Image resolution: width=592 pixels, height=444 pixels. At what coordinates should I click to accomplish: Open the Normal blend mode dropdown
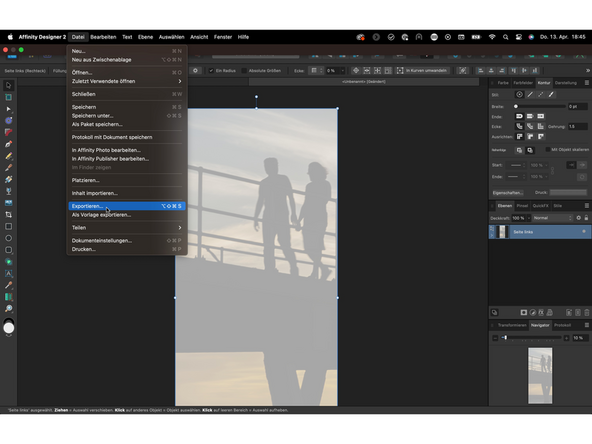click(553, 218)
